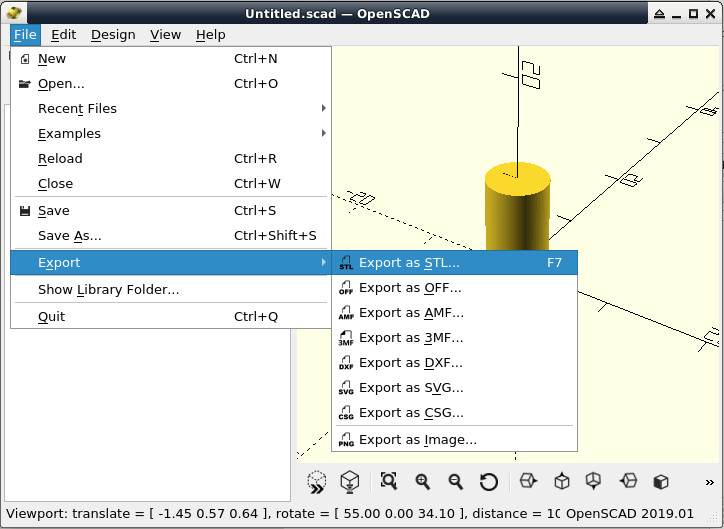
Task: Choose Export as 3MF... text entry
Action: 411,337
